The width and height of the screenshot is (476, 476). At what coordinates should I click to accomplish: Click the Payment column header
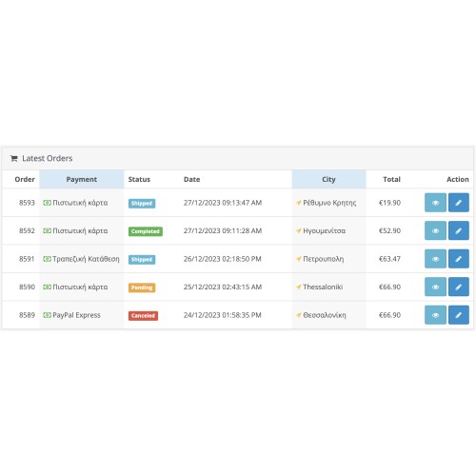point(82,179)
